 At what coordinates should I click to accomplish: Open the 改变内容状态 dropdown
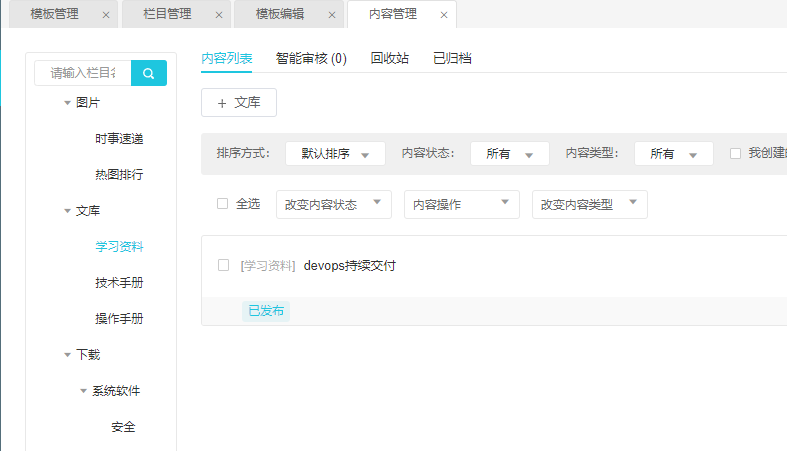point(334,204)
